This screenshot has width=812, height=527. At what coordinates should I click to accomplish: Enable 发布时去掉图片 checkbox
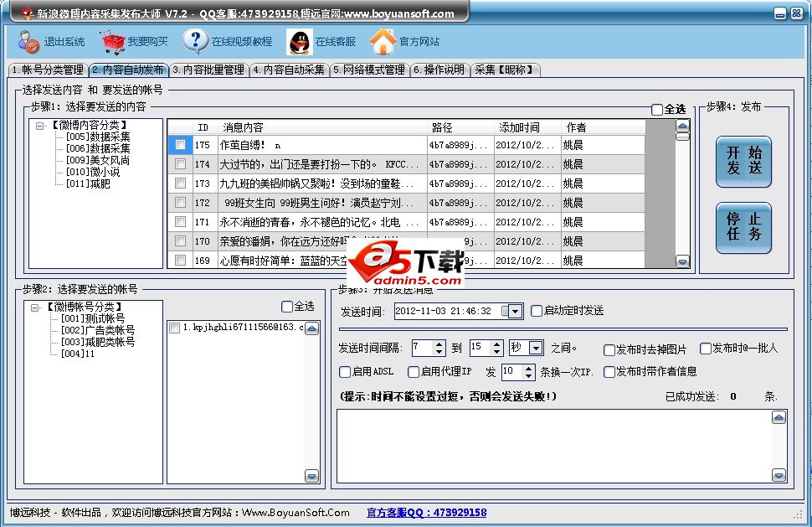[x=609, y=350]
